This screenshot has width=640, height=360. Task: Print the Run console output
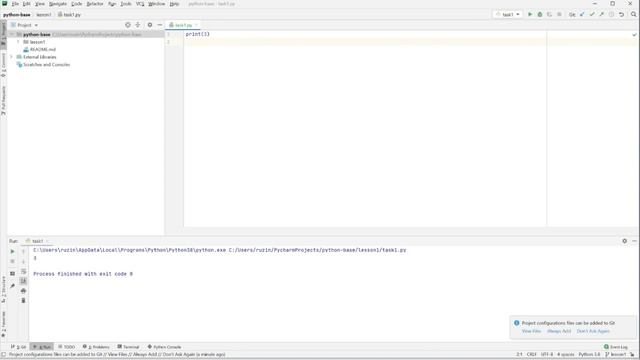(23, 291)
